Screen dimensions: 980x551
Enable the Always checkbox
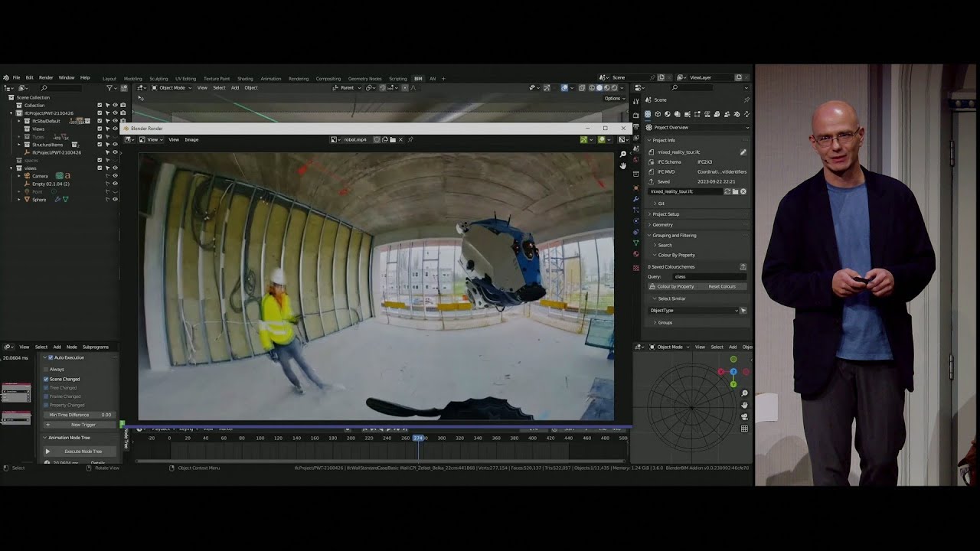coord(46,370)
